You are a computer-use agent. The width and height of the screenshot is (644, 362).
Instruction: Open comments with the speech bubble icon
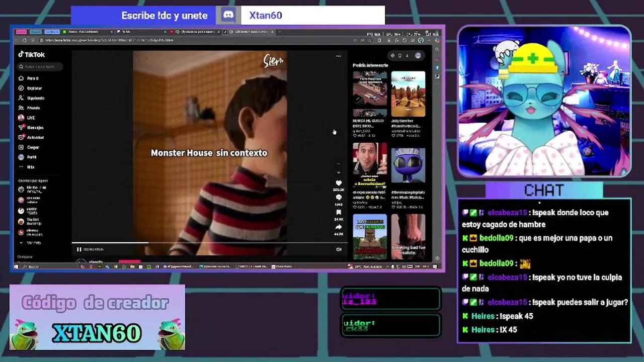(339, 198)
